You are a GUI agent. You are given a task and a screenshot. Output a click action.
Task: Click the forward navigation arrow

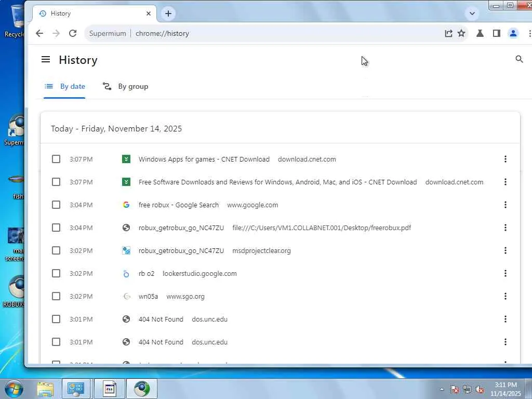(56, 33)
